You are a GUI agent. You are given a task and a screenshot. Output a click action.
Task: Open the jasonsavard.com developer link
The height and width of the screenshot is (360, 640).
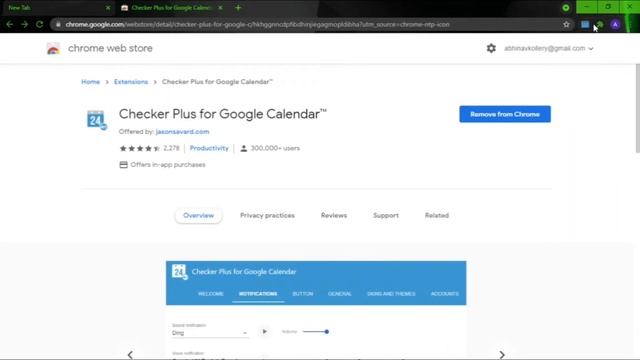click(x=182, y=132)
